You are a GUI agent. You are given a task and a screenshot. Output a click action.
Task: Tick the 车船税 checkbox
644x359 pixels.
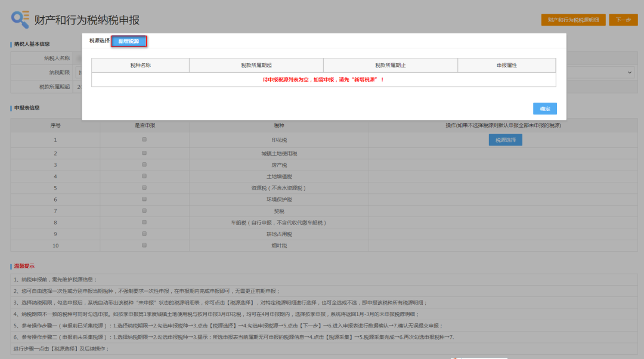144,222
